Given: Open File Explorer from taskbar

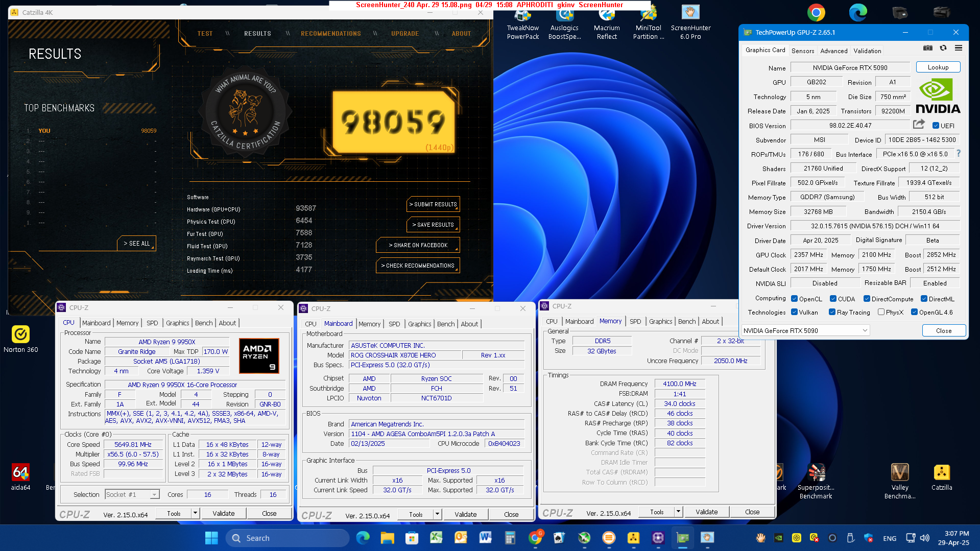Looking at the screenshot, I should coord(387,538).
